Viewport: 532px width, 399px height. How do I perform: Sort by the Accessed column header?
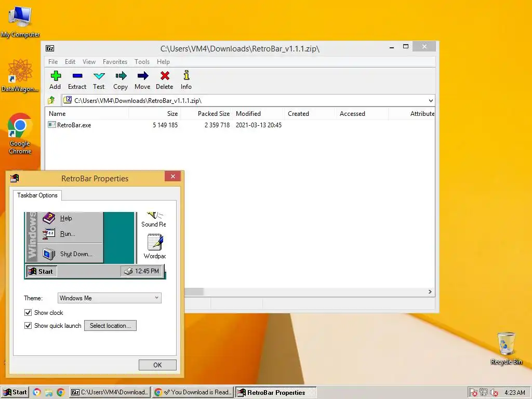coord(362,114)
